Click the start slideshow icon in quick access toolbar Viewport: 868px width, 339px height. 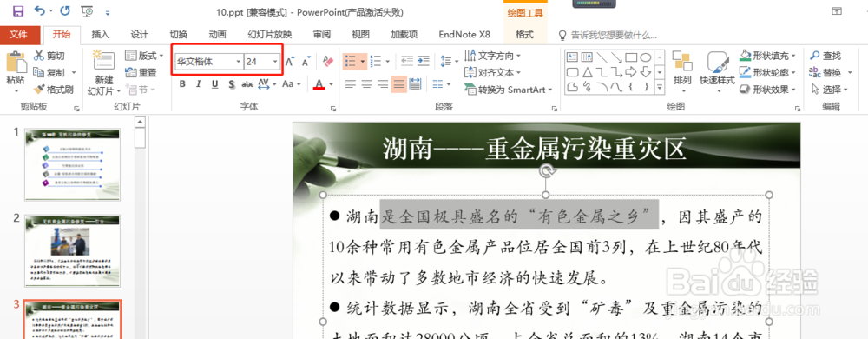87,10
